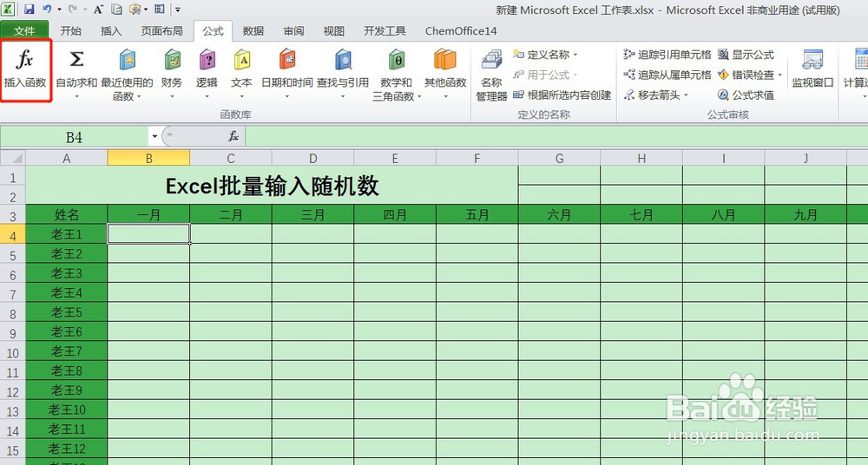Select the cell '老王1'
Image resolution: width=868 pixels, height=465 pixels.
pos(67,234)
